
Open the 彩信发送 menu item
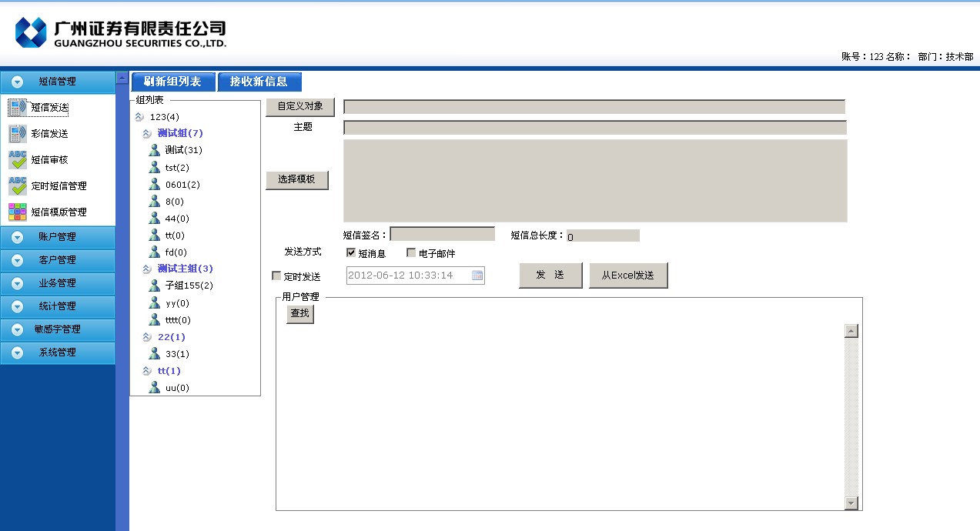[x=49, y=134]
